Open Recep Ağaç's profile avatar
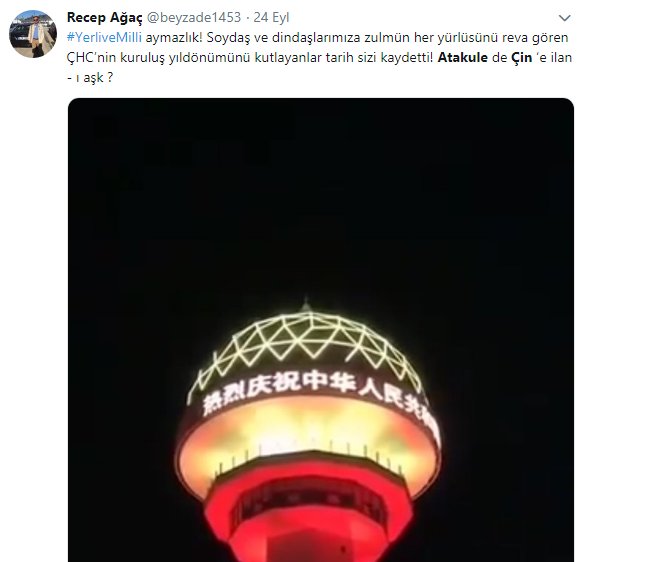 (33, 34)
